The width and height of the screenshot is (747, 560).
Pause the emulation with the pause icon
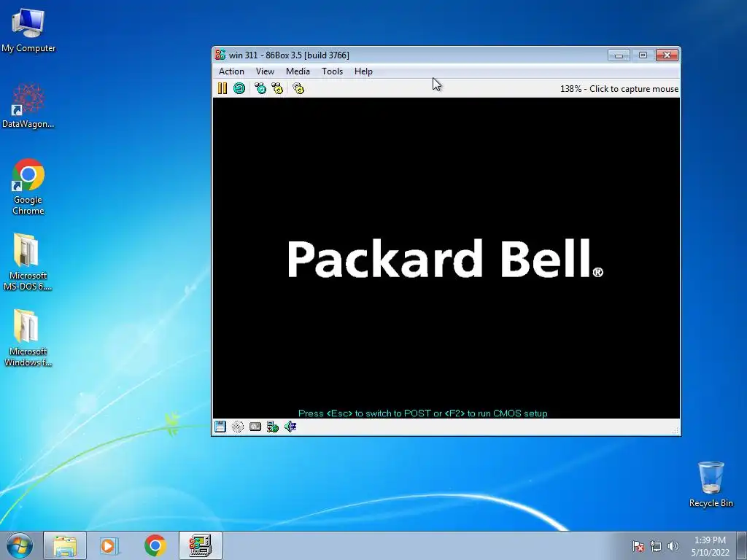click(222, 88)
